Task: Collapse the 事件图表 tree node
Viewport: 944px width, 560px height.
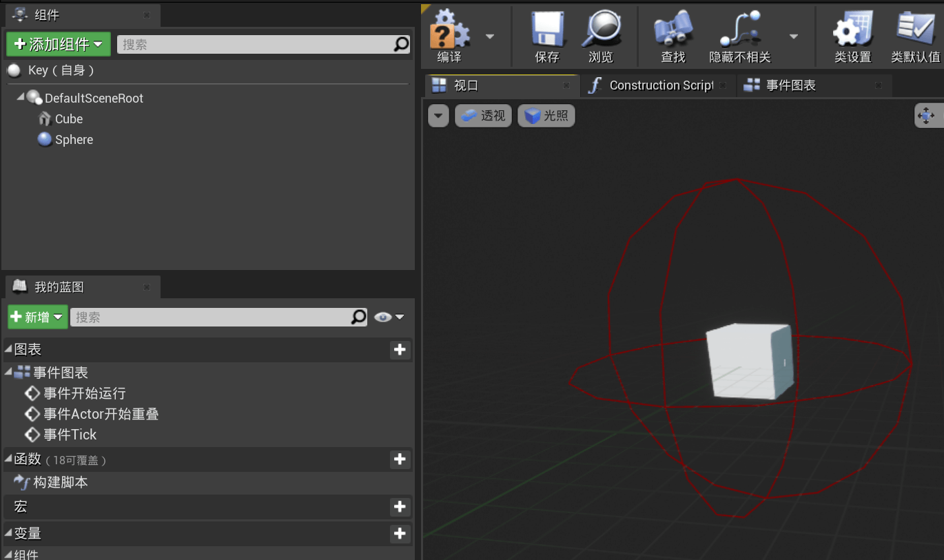Action: point(9,372)
